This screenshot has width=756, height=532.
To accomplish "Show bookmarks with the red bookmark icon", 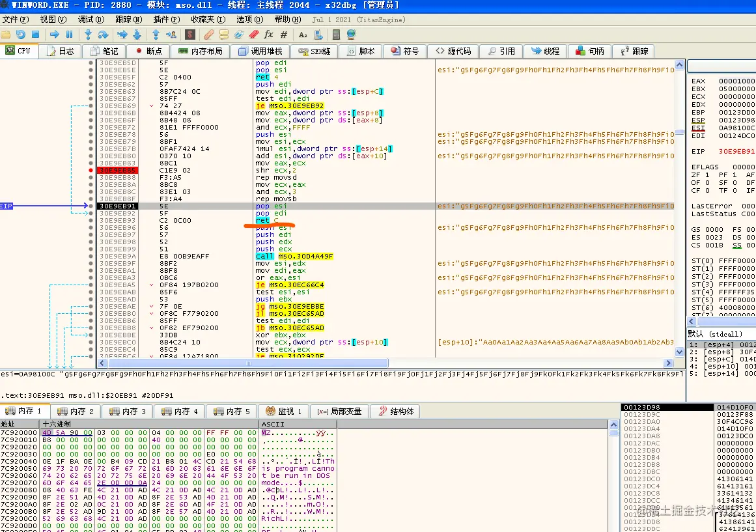I will tap(254, 35).
